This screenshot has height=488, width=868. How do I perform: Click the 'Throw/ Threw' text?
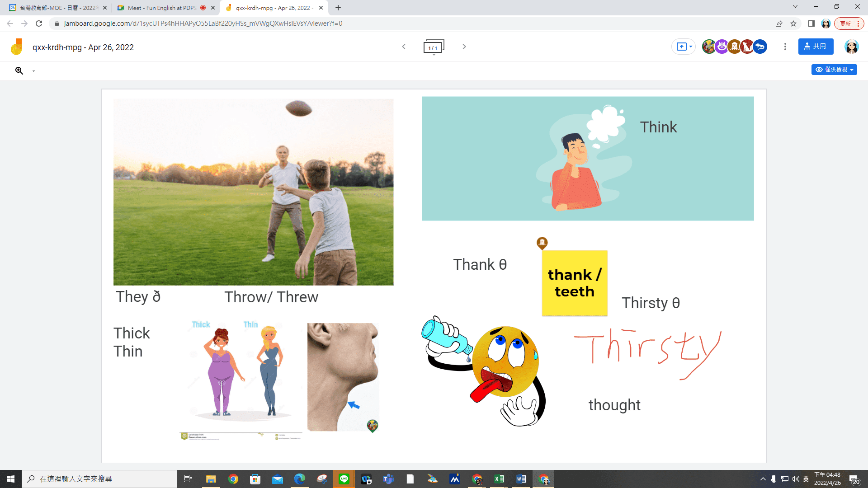click(x=271, y=297)
